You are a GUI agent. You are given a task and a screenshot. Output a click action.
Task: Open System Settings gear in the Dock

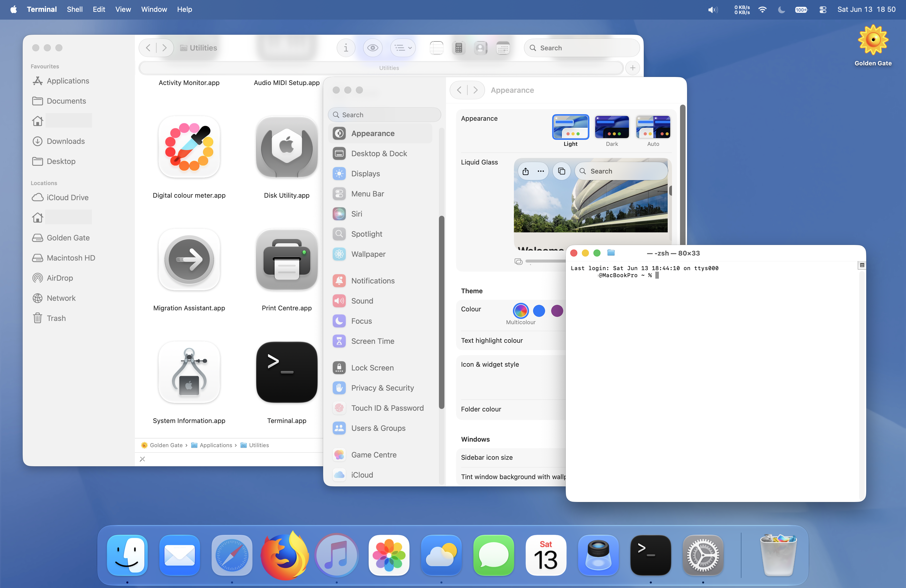[703, 555]
